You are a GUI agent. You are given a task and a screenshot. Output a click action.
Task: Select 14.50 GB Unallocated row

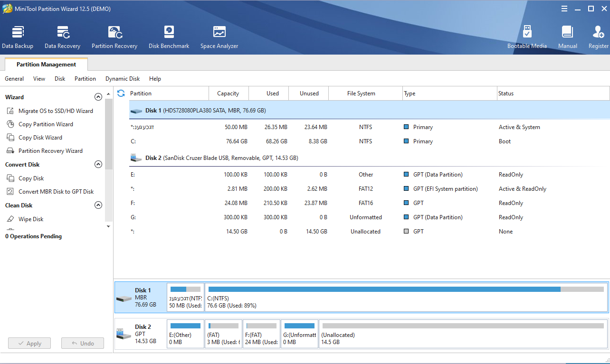coord(369,232)
